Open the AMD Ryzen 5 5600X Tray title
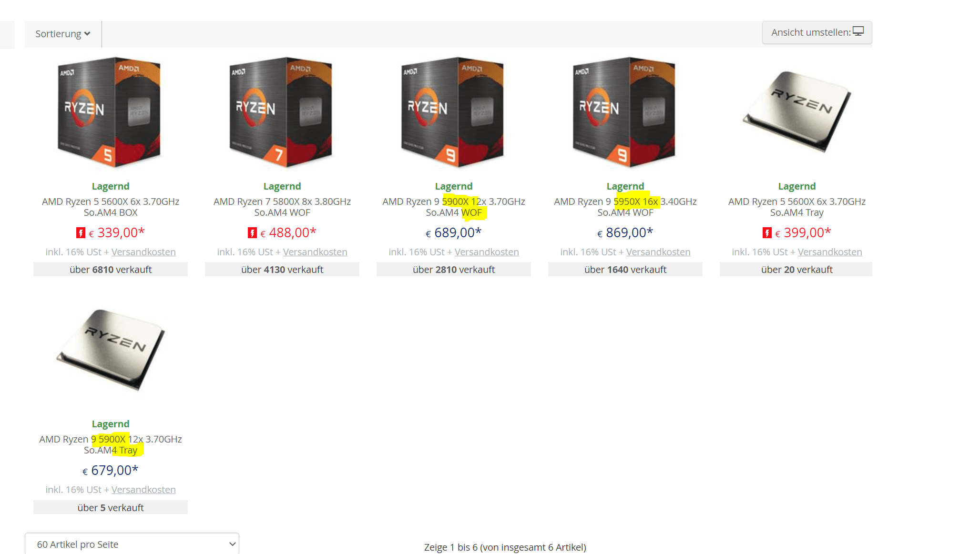This screenshot has height=554, width=980. (797, 207)
